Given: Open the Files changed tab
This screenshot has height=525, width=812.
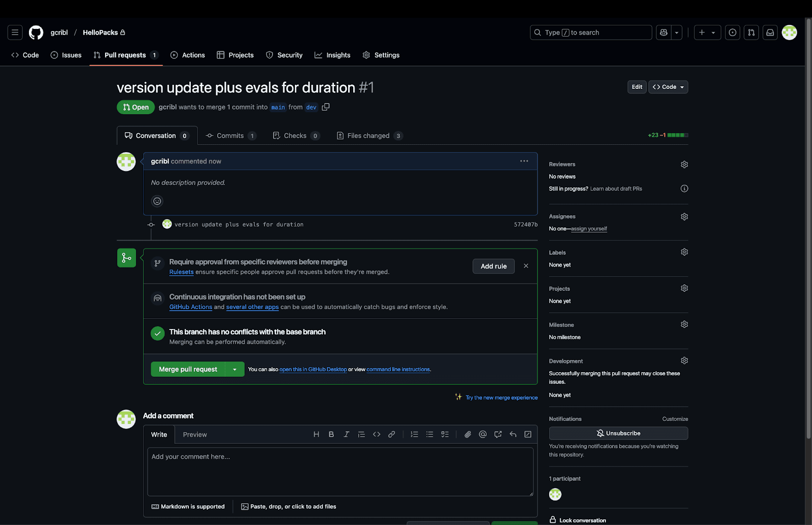Looking at the screenshot, I should [x=369, y=136].
